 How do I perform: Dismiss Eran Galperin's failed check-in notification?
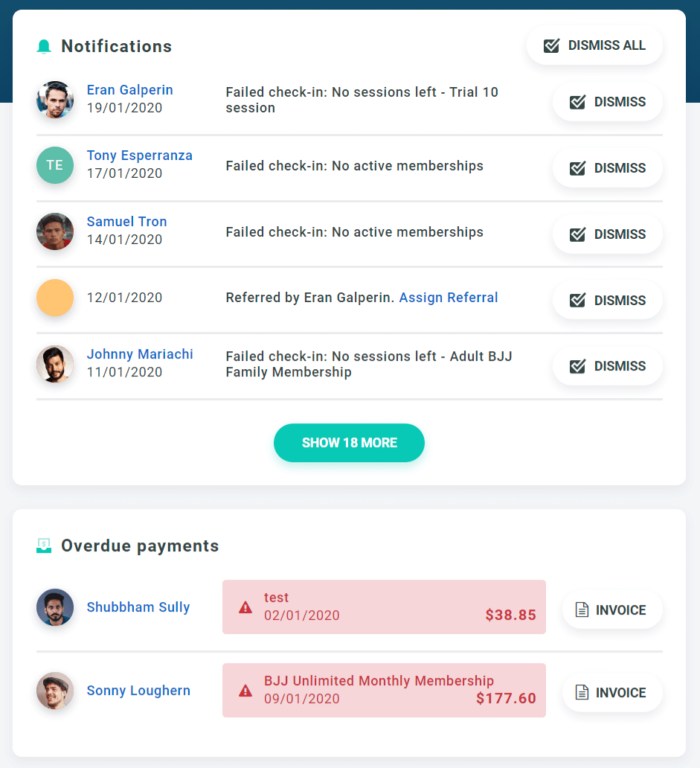click(x=608, y=102)
